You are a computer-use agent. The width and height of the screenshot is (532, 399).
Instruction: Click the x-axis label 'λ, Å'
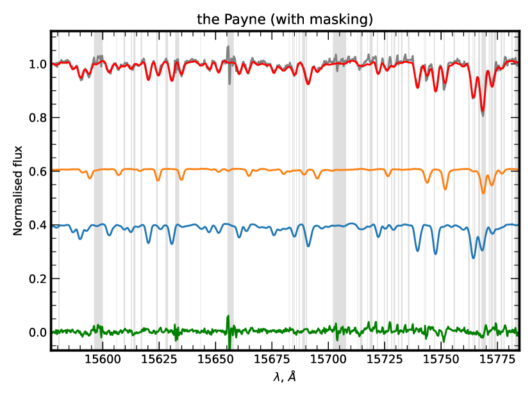(x=285, y=377)
